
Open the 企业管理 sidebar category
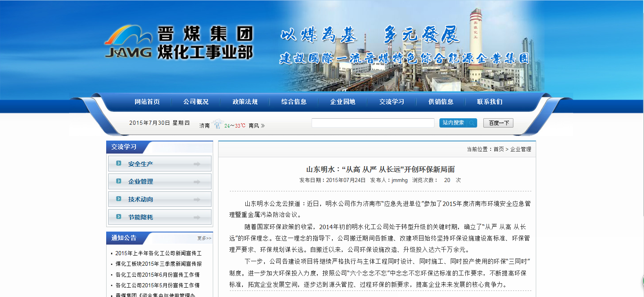(160, 182)
